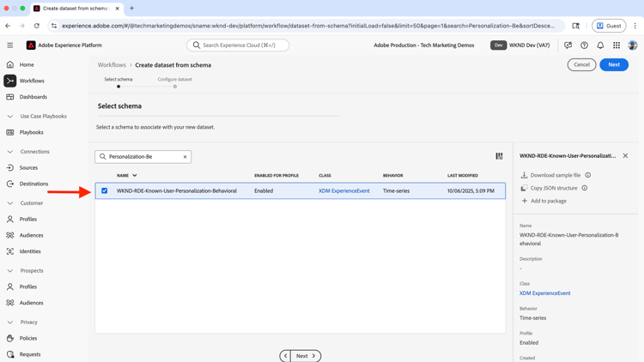Open the app switcher grid
644x362 pixels.
click(x=617, y=45)
